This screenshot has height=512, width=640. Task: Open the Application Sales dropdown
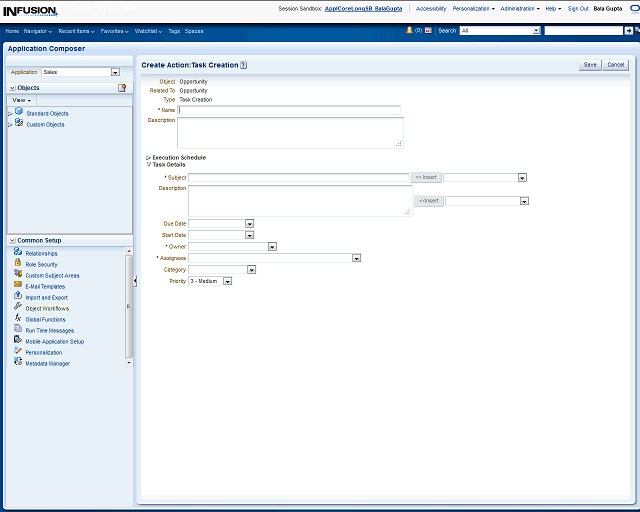click(x=115, y=72)
